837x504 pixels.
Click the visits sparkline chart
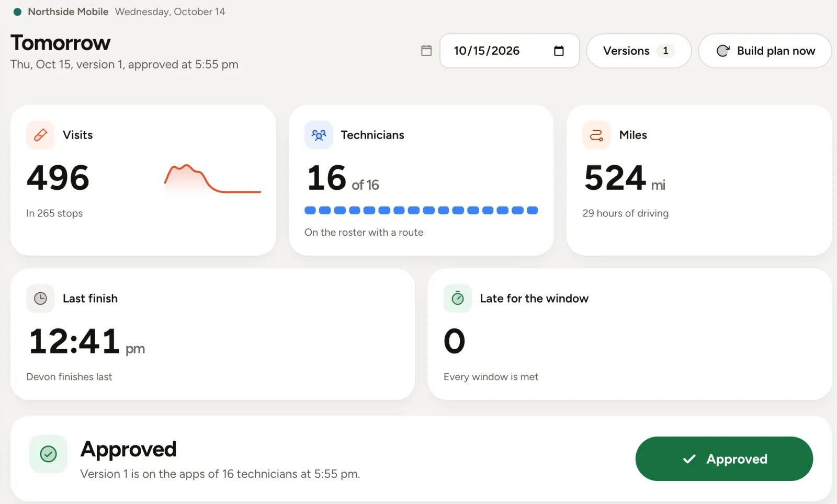212,179
